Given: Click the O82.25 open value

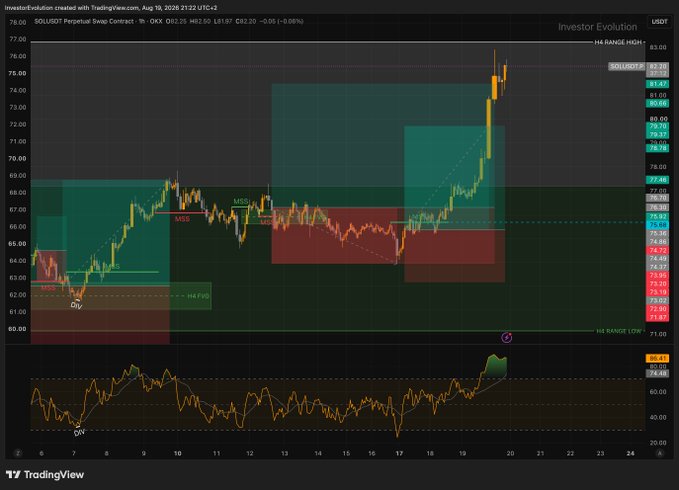Looking at the screenshot, I should tap(176, 21).
